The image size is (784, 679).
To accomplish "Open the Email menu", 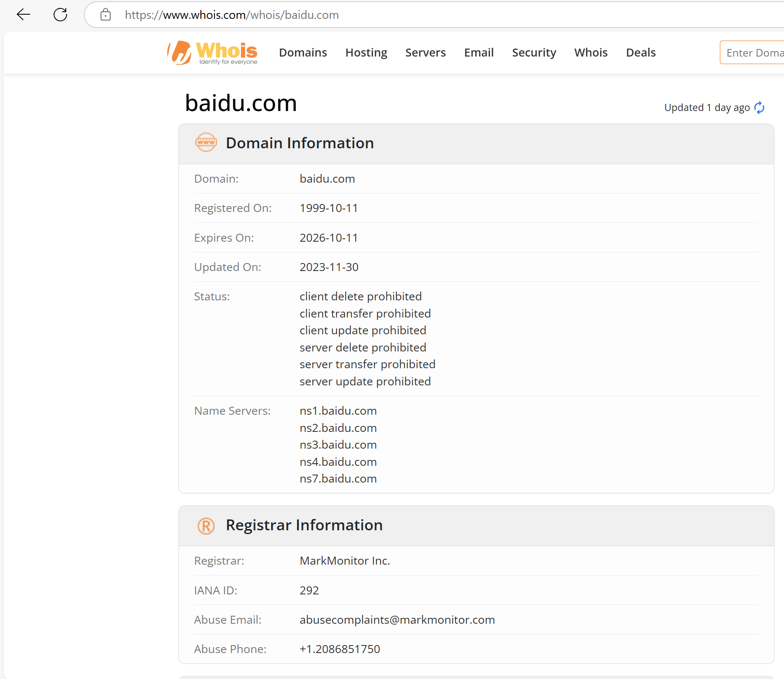I will click(x=479, y=53).
